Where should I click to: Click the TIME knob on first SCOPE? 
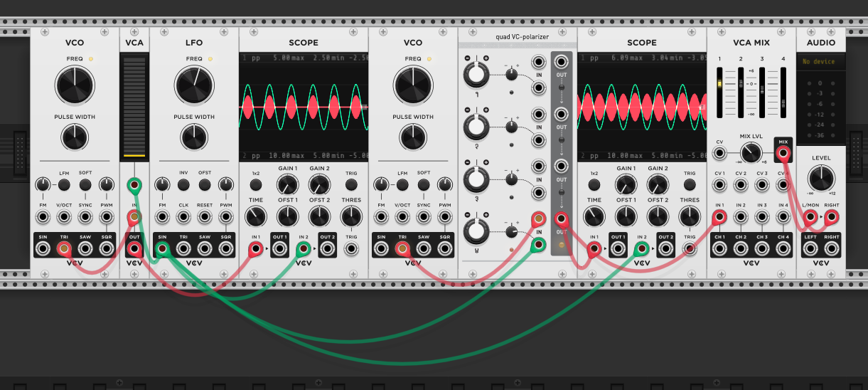(x=255, y=217)
